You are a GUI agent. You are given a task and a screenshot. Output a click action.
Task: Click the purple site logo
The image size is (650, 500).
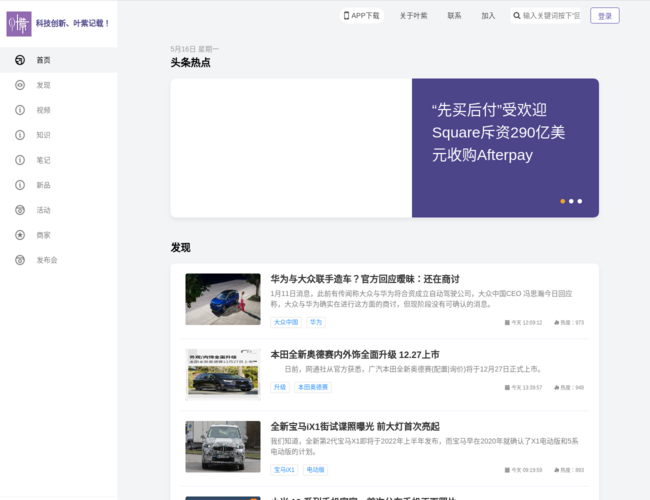point(19,23)
